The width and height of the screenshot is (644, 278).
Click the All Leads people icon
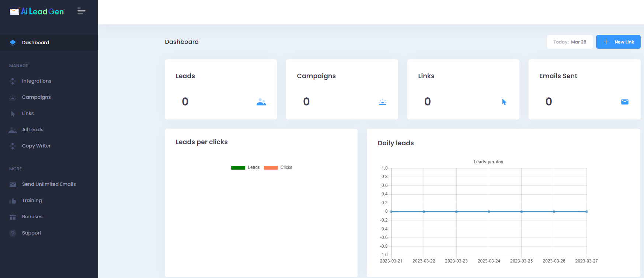click(x=13, y=130)
